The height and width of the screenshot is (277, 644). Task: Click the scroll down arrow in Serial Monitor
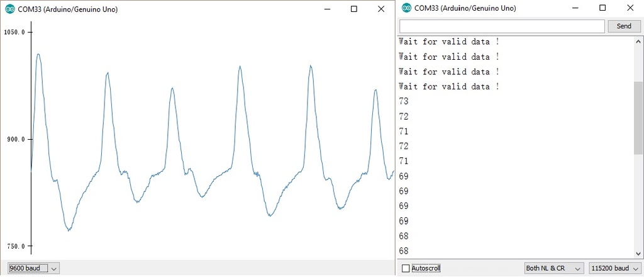pyautogui.click(x=638, y=254)
